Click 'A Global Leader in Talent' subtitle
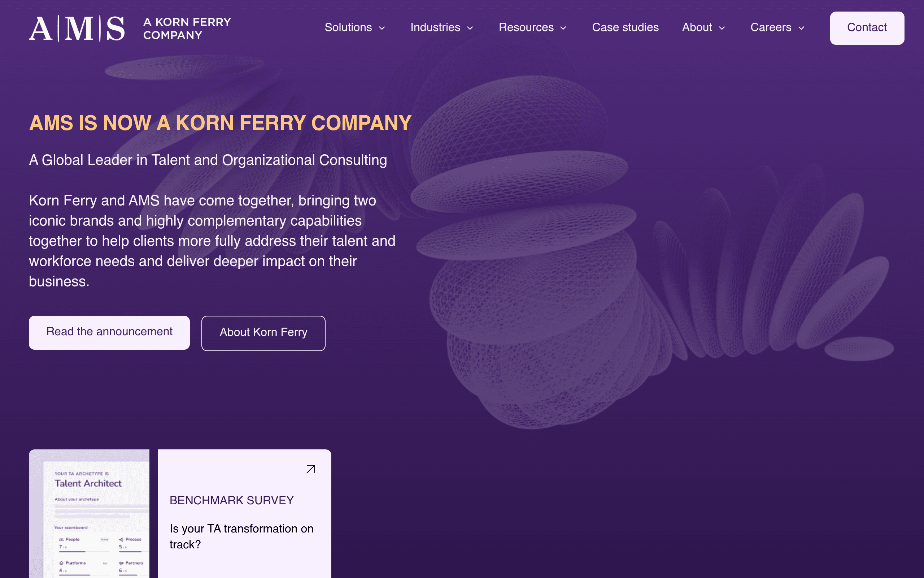 [208, 160]
